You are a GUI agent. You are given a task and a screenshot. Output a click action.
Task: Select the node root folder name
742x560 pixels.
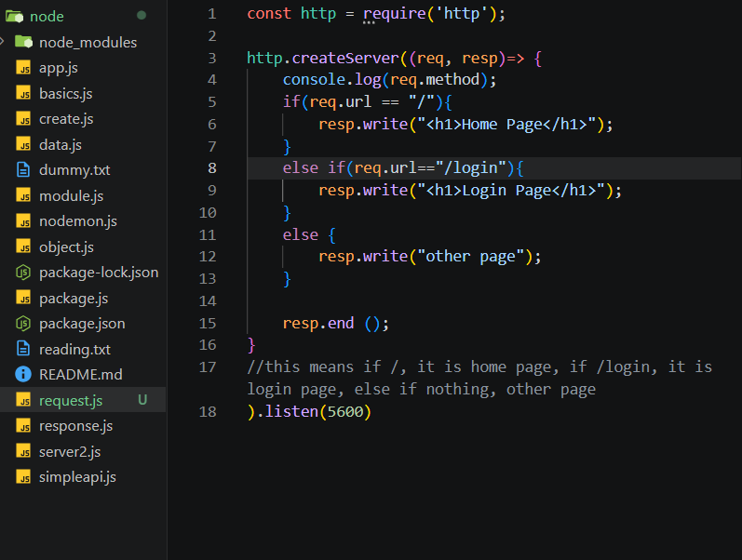[x=47, y=17]
